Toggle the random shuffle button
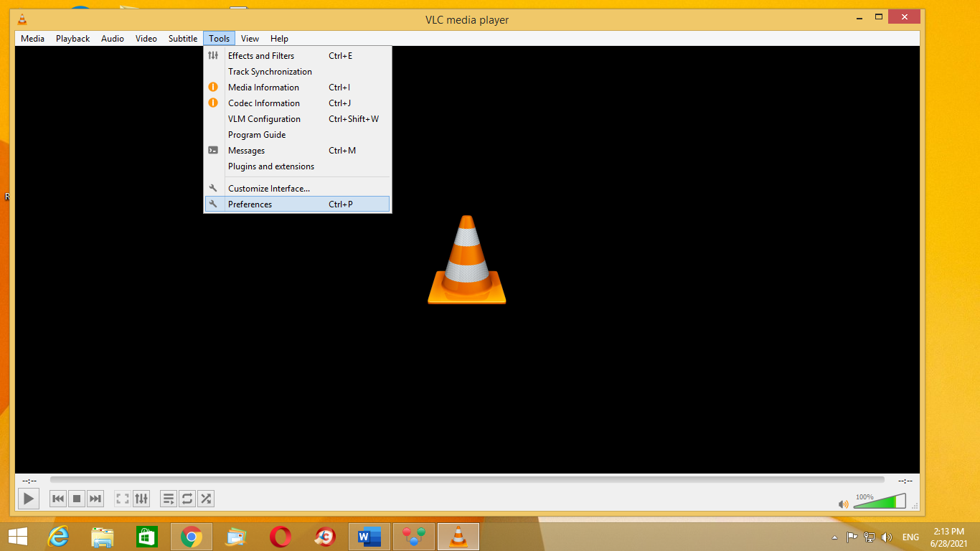 tap(206, 498)
